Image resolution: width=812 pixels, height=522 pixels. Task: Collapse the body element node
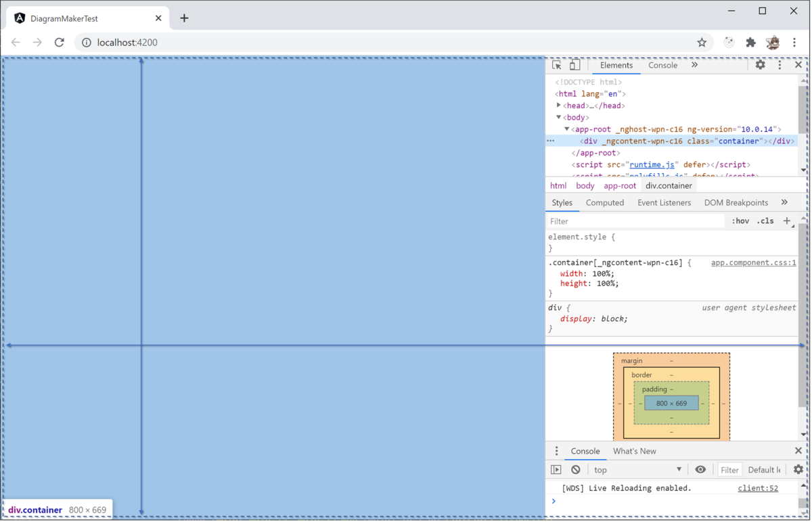559,117
